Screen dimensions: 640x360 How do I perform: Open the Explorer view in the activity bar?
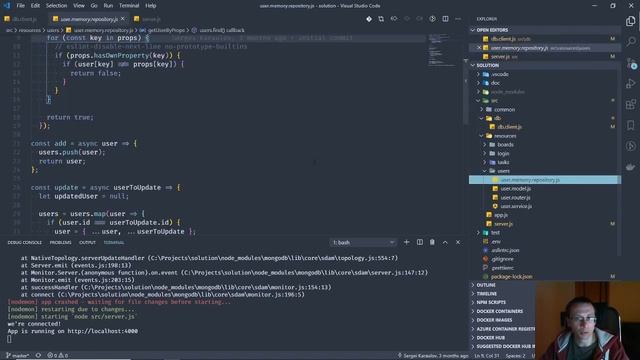pyautogui.click(x=631, y=21)
